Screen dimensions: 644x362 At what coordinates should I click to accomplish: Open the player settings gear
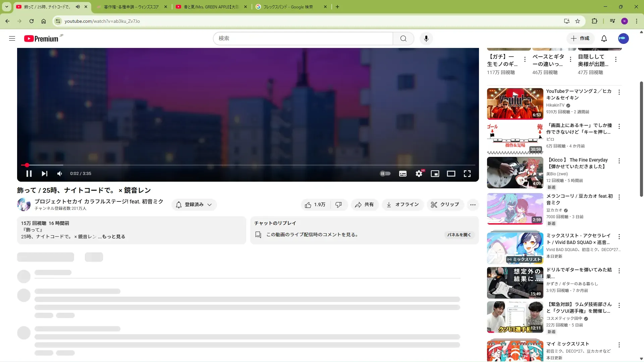(x=419, y=174)
